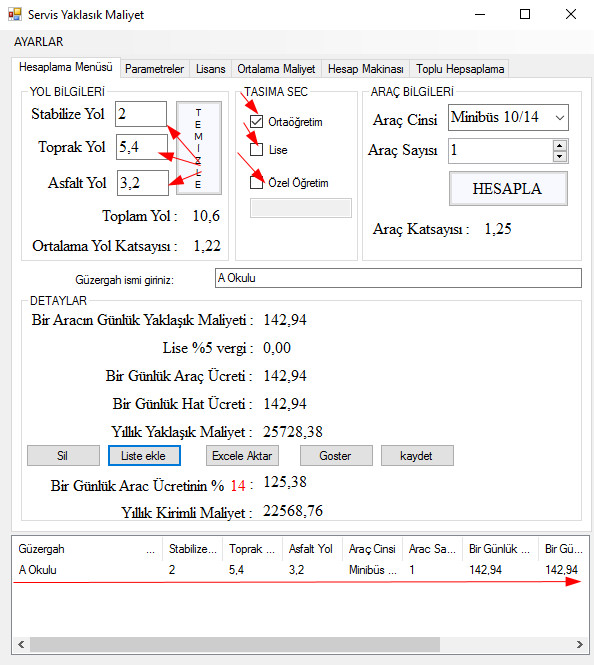Click the Toplam Yol value 10,6
Screen dimensions: 594x665
click(206, 216)
